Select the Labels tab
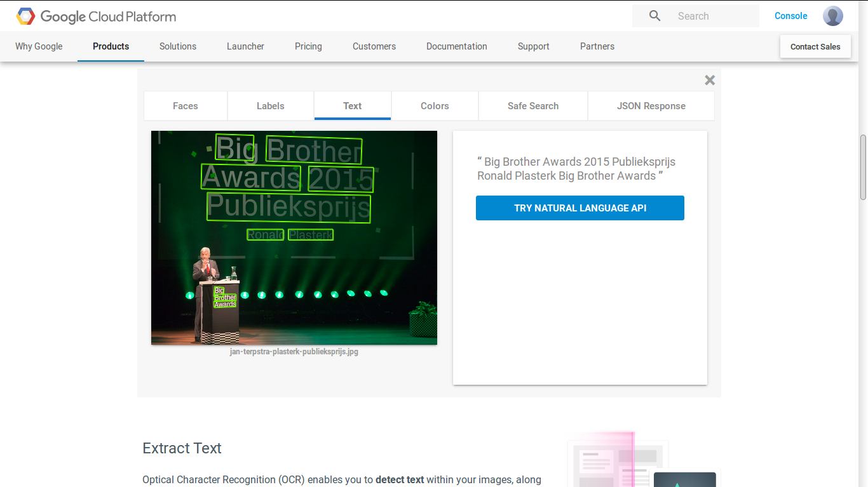The width and height of the screenshot is (868, 487). [x=271, y=106]
